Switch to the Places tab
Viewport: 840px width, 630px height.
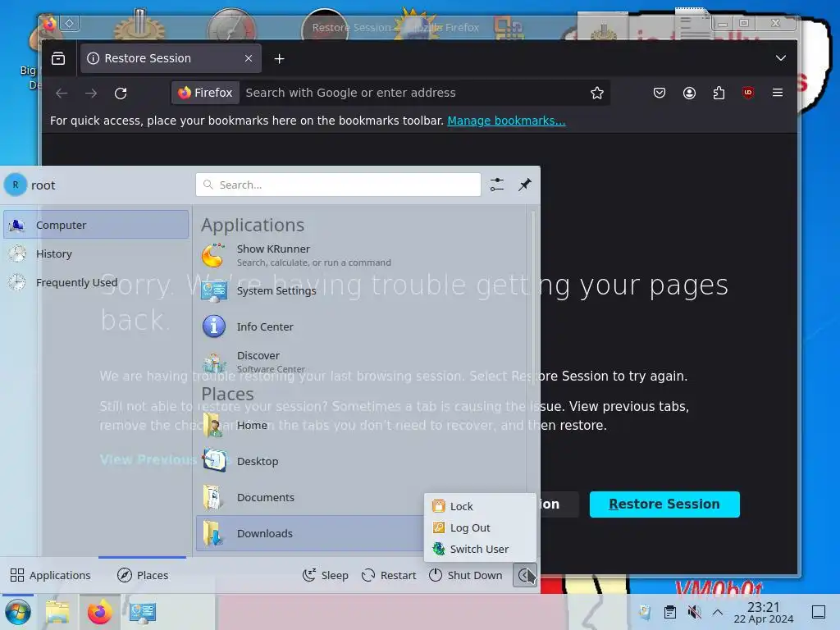click(143, 575)
